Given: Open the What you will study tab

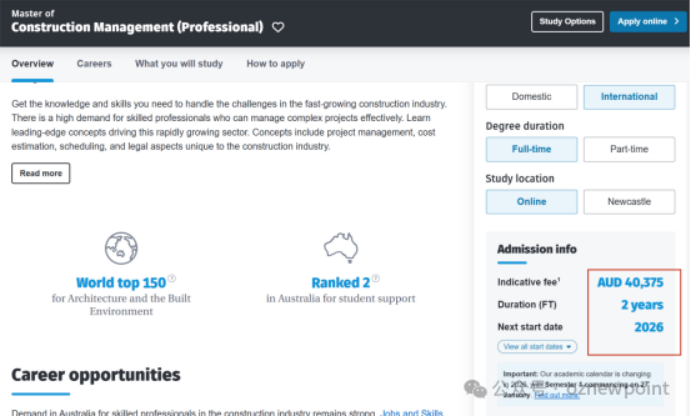Looking at the screenshot, I should (x=179, y=64).
